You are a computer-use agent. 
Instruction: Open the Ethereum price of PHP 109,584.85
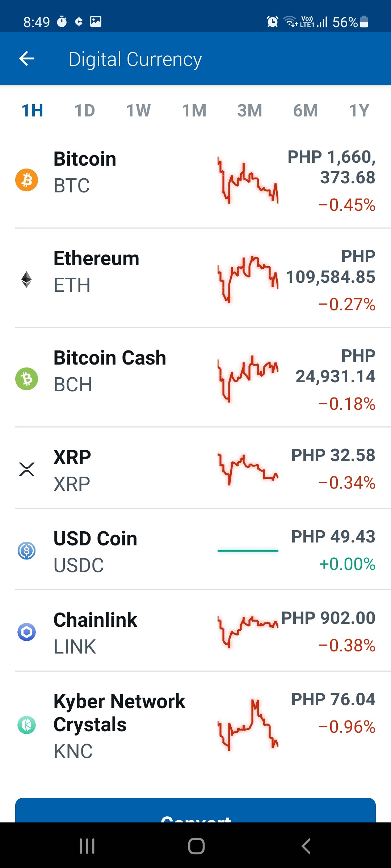pos(331,267)
